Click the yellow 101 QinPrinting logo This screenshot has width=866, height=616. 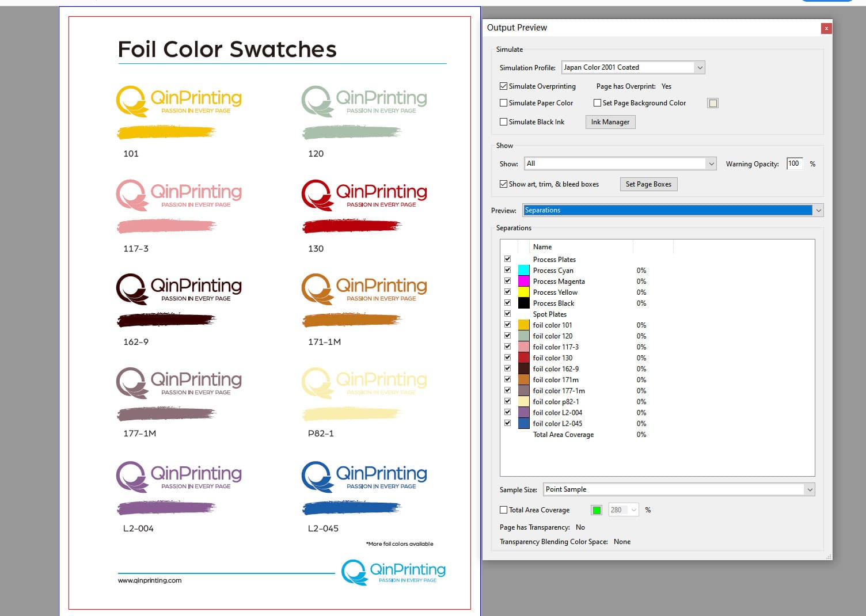(179, 101)
